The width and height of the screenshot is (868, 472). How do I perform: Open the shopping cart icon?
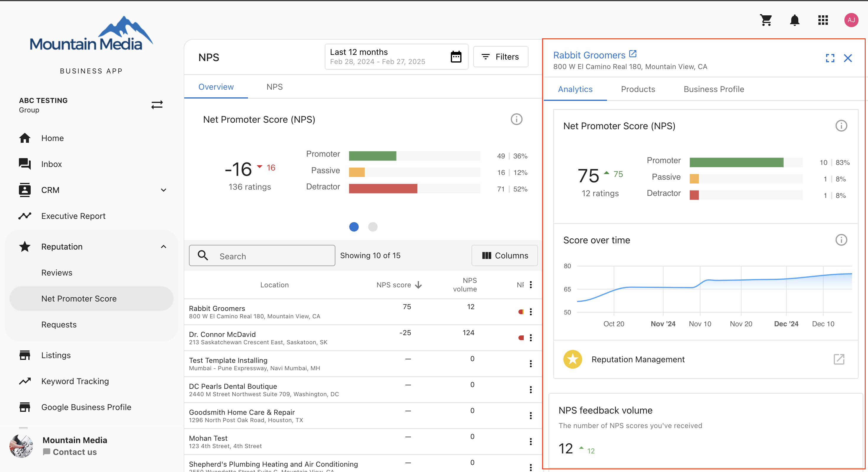[766, 20]
